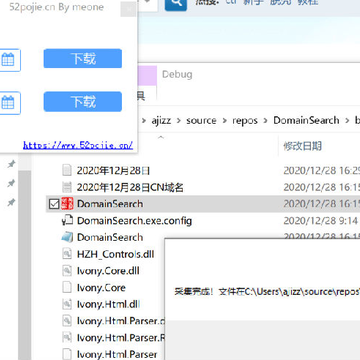Select the Ivony.Html.dll file name

coord(108,304)
